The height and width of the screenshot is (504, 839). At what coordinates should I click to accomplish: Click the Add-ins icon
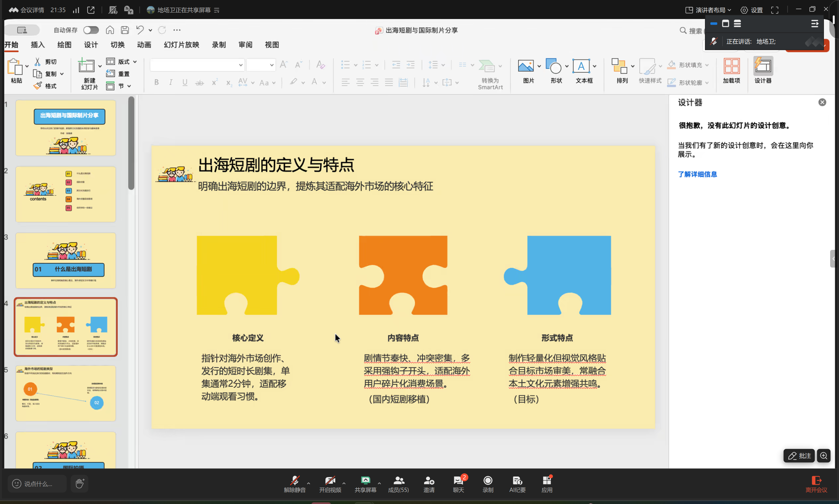(x=731, y=66)
